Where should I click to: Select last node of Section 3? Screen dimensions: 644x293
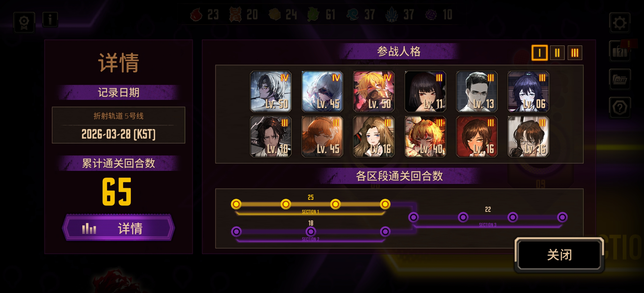tap(562, 217)
